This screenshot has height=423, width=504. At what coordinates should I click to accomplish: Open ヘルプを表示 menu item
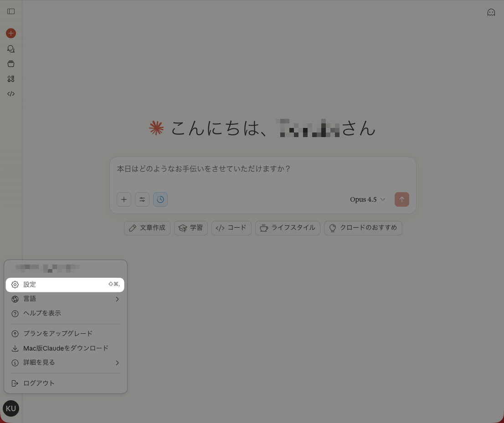pyautogui.click(x=65, y=313)
